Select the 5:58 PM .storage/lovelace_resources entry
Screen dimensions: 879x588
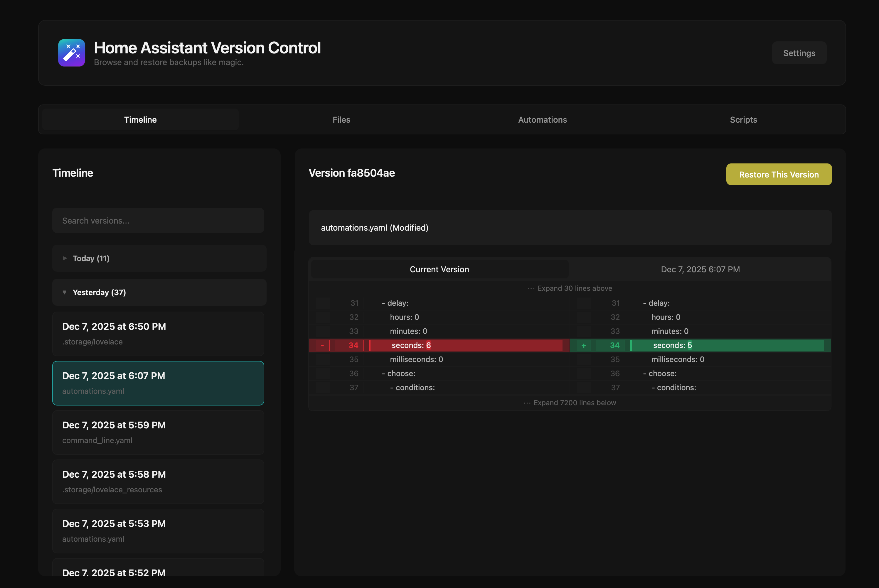tap(158, 481)
